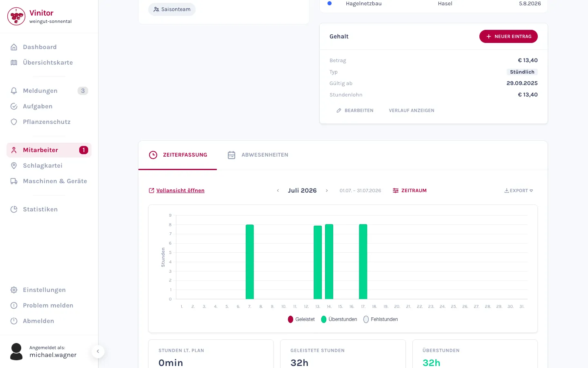Screen dimensions: 588x368
Task: Go to previous month before Juli 2026
Action: [278, 191]
